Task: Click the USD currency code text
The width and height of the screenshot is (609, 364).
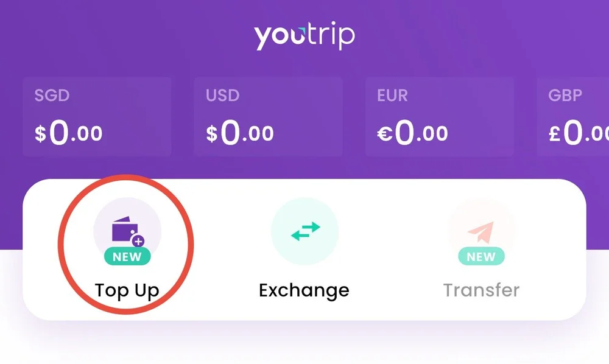Action: [x=222, y=95]
